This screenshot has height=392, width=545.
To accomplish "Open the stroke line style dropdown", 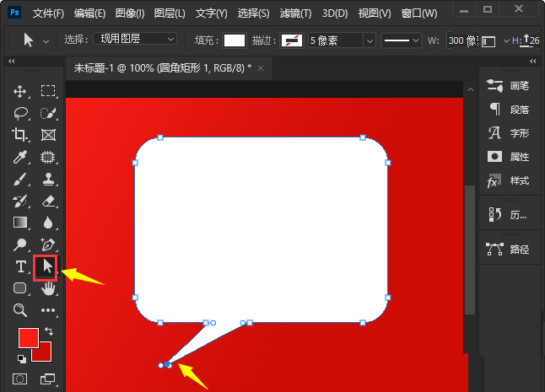I will [402, 40].
